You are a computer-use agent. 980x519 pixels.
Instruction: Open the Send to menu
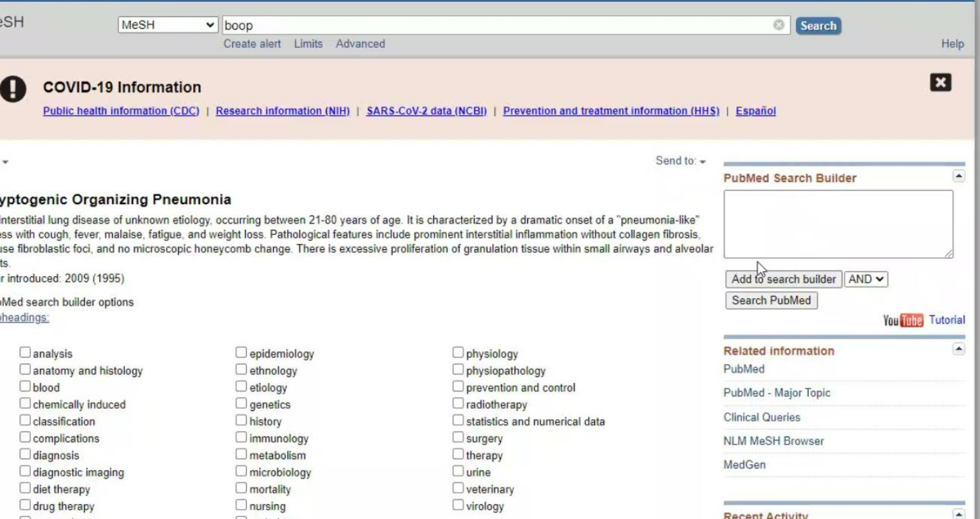[681, 161]
